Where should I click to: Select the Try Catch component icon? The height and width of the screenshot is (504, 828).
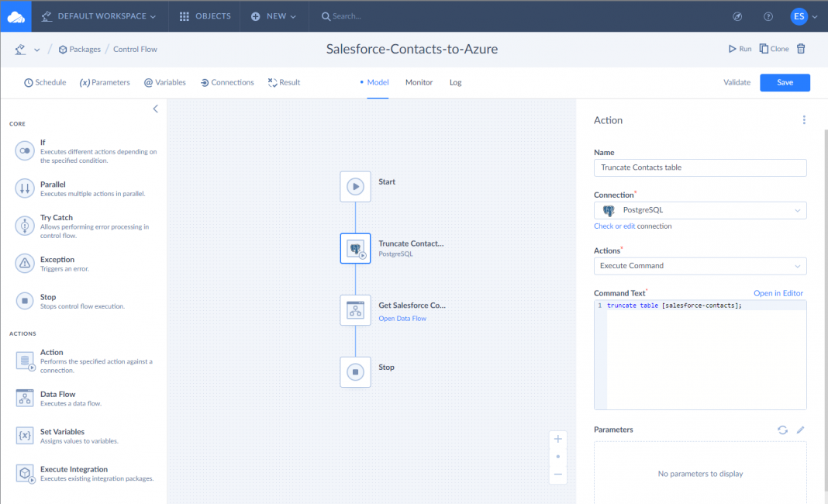[x=25, y=226]
